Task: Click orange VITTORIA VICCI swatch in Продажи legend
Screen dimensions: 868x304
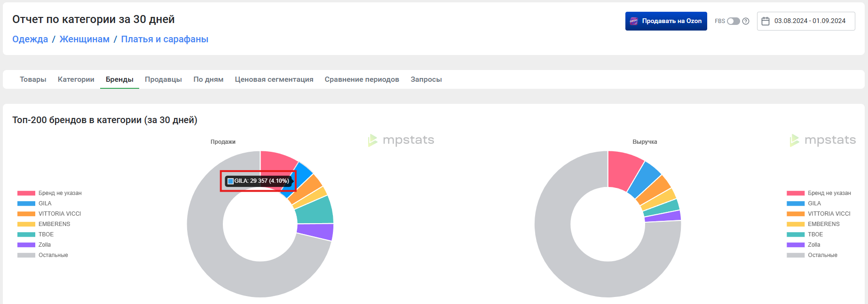Action: [x=26, y=214]
